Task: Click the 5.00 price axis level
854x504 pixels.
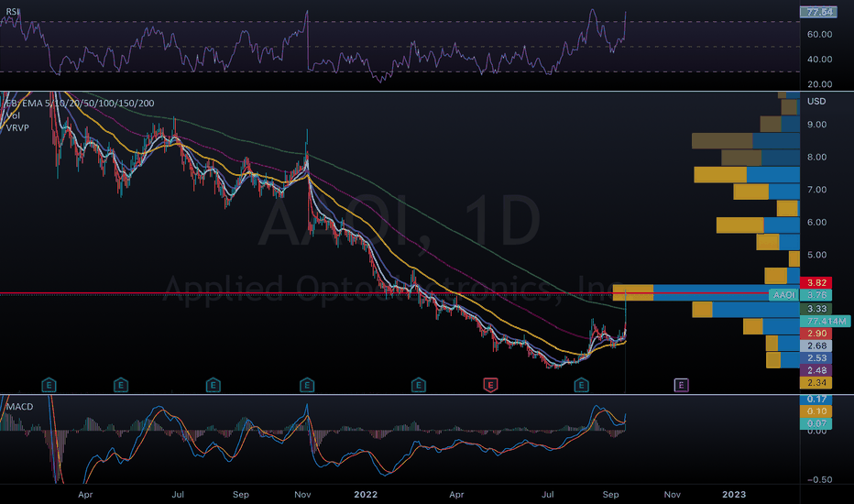Action: click(816, 255)
